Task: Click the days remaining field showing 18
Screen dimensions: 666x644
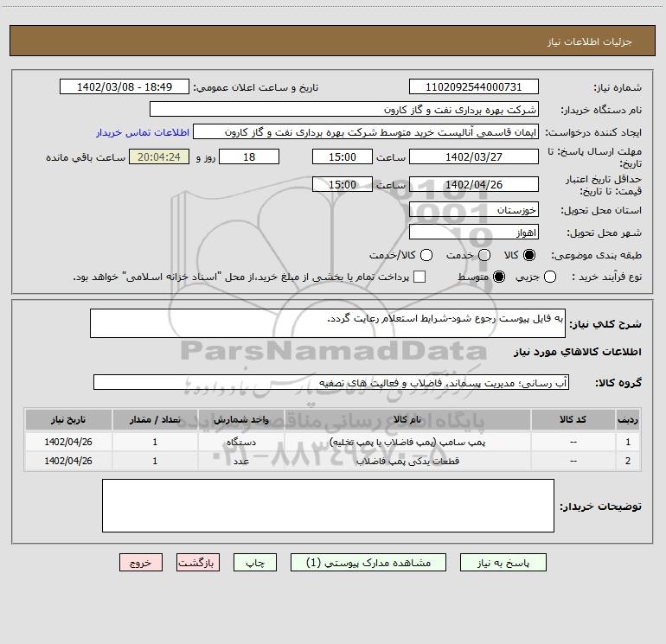Action: click(249, 156)
